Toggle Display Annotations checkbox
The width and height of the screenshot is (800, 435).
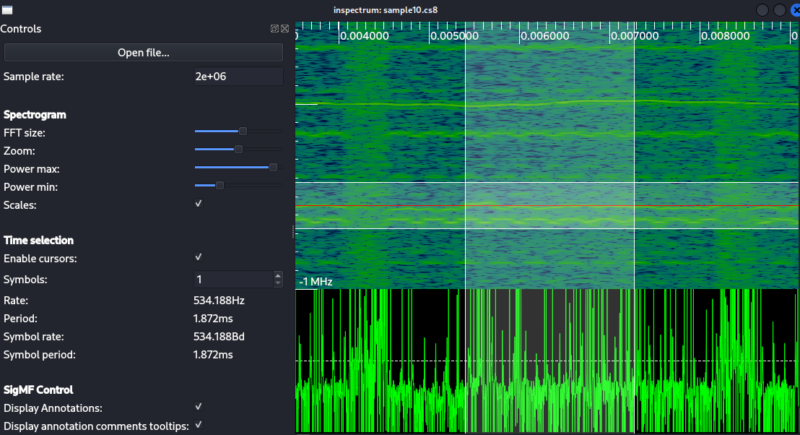pyautogui.click(x=198, y=407)
